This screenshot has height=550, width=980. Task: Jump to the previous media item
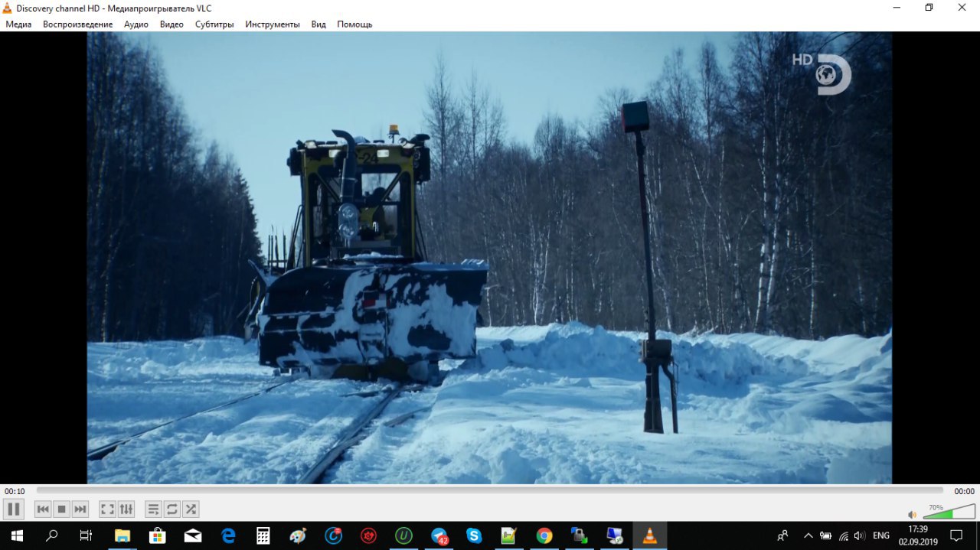pyautogui.click(x=43, y=509)
